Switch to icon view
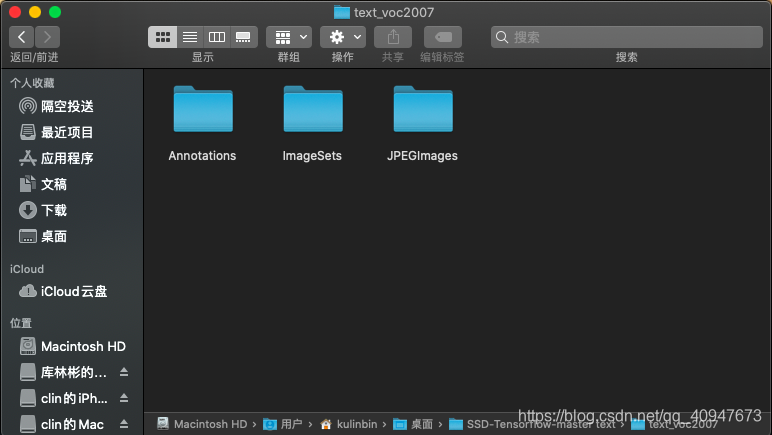The width and height of the screenshot is (772, 435). [162, 37]
